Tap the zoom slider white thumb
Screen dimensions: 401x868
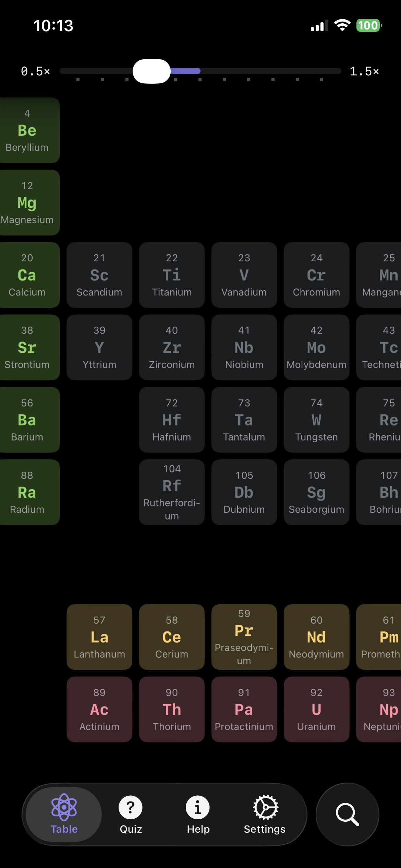151,71
